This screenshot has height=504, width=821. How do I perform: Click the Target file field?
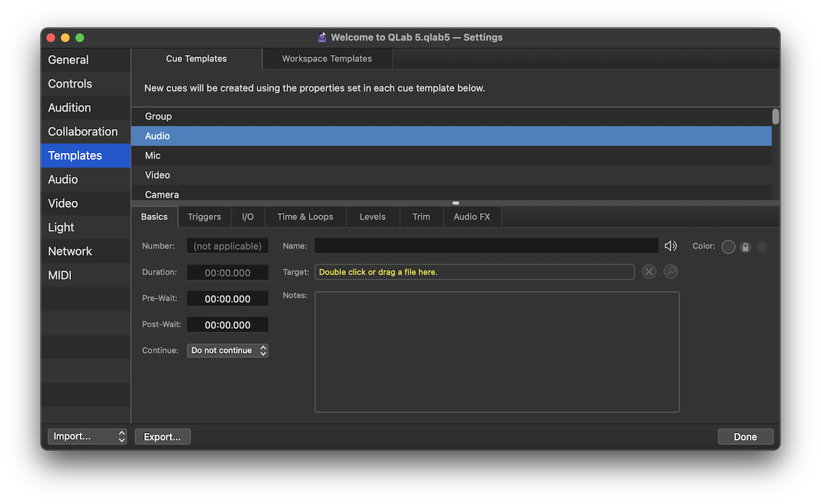(x=474, y=272)
